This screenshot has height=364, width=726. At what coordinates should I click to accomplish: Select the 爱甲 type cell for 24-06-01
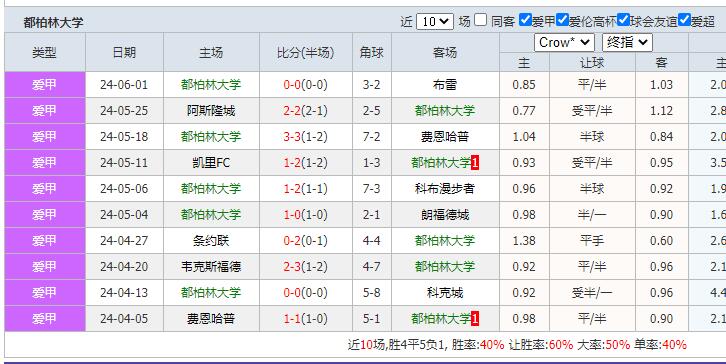pyautogui.click(x=45, y=85)
